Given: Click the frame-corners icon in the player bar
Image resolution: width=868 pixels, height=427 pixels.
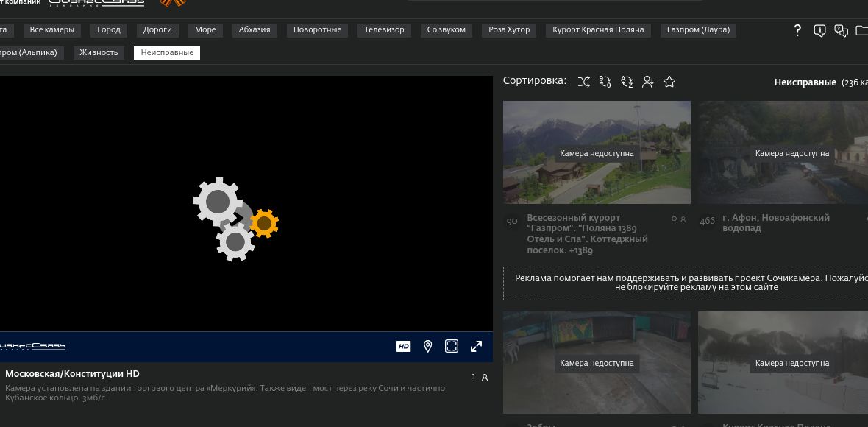Looking at the screenshot, I should (452, 347).
